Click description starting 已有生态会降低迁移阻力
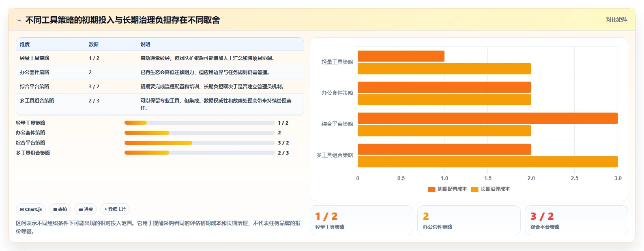The image size is (644, 251). pos(205,72)
